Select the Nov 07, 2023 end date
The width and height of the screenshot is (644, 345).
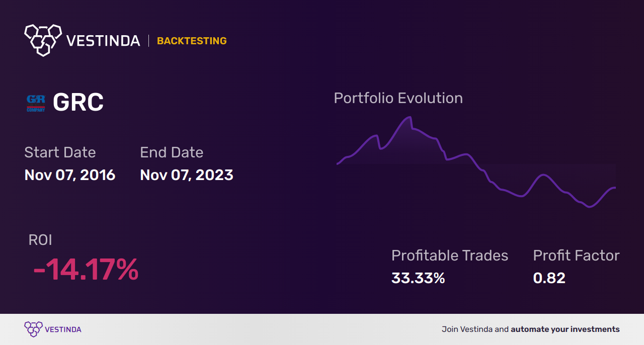tap(187, 175)
